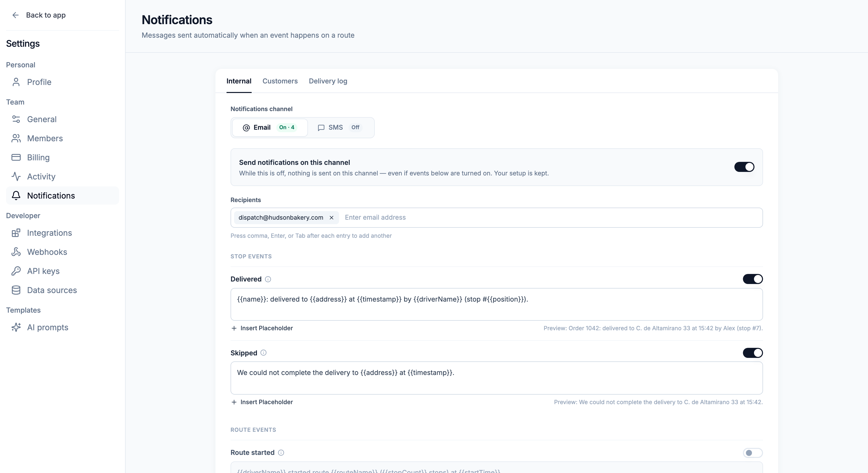Click plus icon under Skipped template

[234, 402]
